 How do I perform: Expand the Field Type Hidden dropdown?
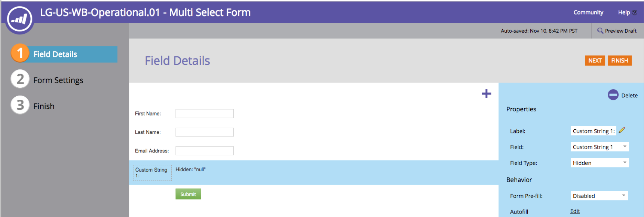tap(599, 163)
